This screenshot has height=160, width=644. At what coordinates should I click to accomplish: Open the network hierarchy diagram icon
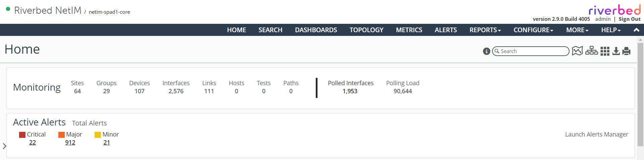[x=591, y=51]
